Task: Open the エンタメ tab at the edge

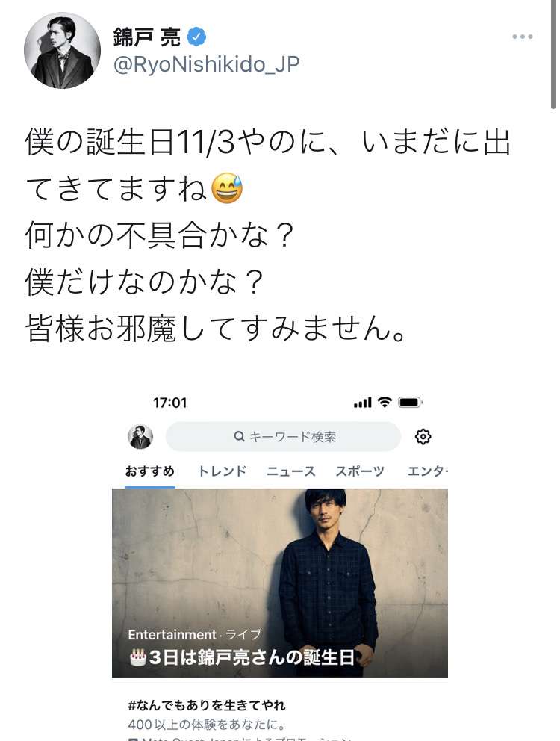Action: tap(427, 471)
